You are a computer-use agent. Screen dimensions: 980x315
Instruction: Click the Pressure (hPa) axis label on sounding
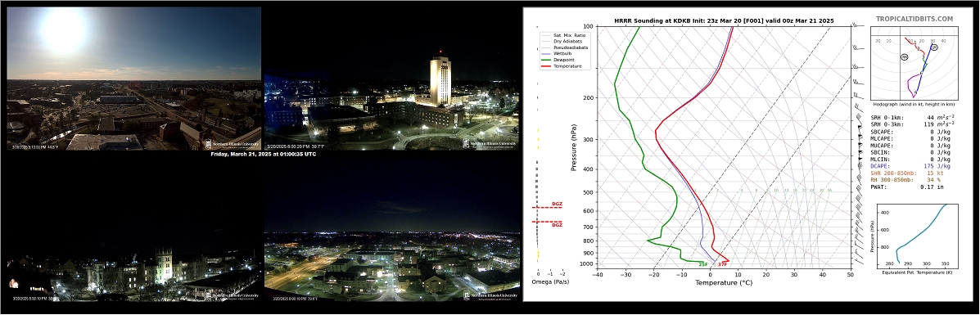point(573,147)
